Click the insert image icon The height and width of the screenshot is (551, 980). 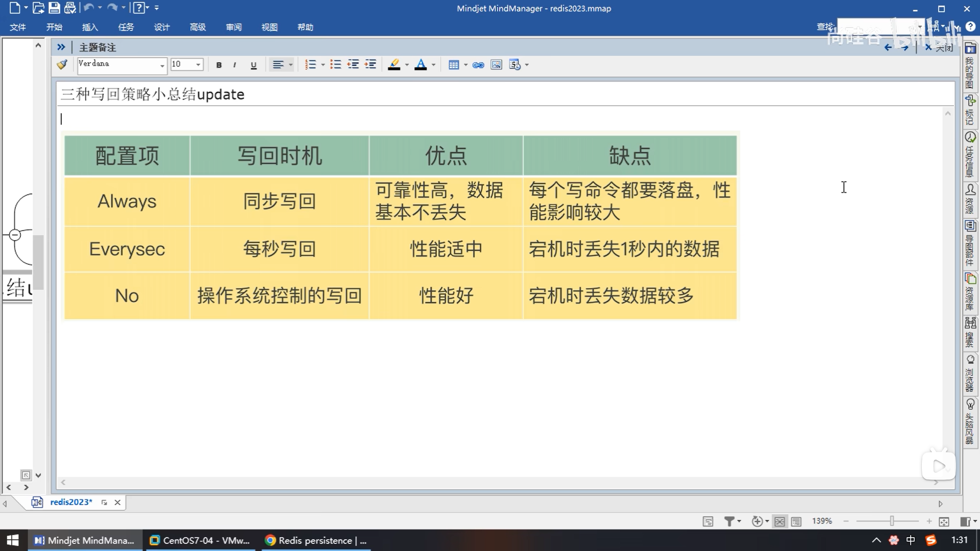496,65
